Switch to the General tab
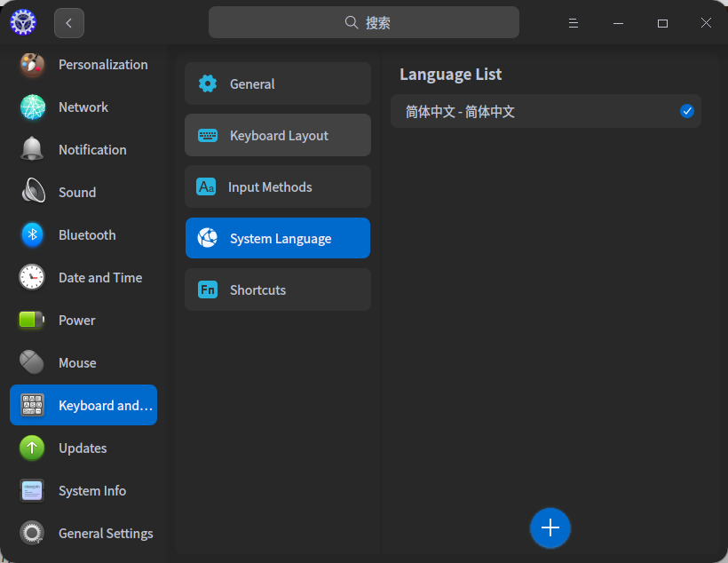728x563 pixels. 277,84
